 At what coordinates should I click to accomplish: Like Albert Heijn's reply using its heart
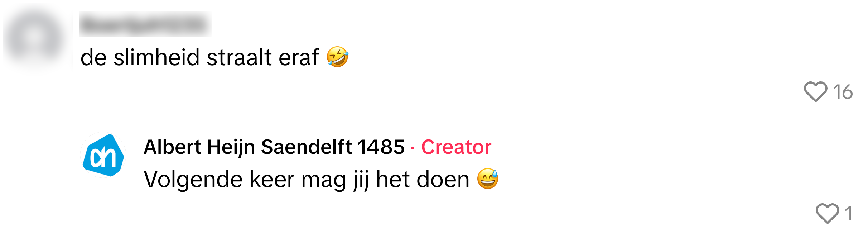point(827,214)
